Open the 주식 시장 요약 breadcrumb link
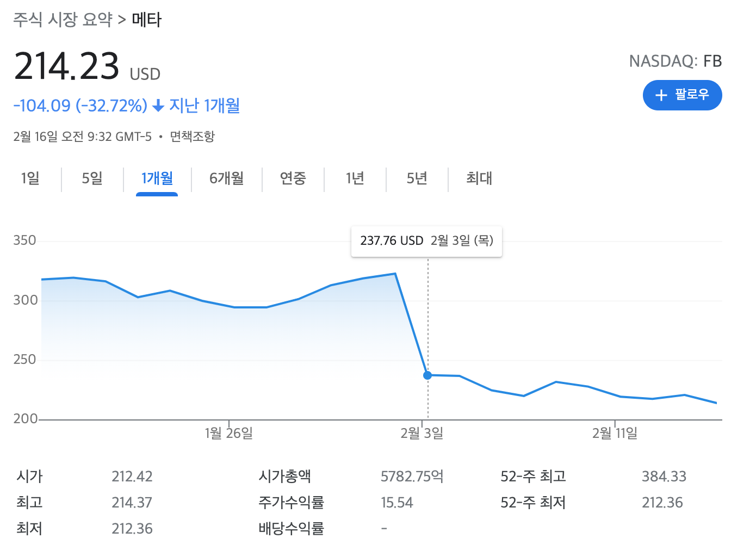 (63, 20)
